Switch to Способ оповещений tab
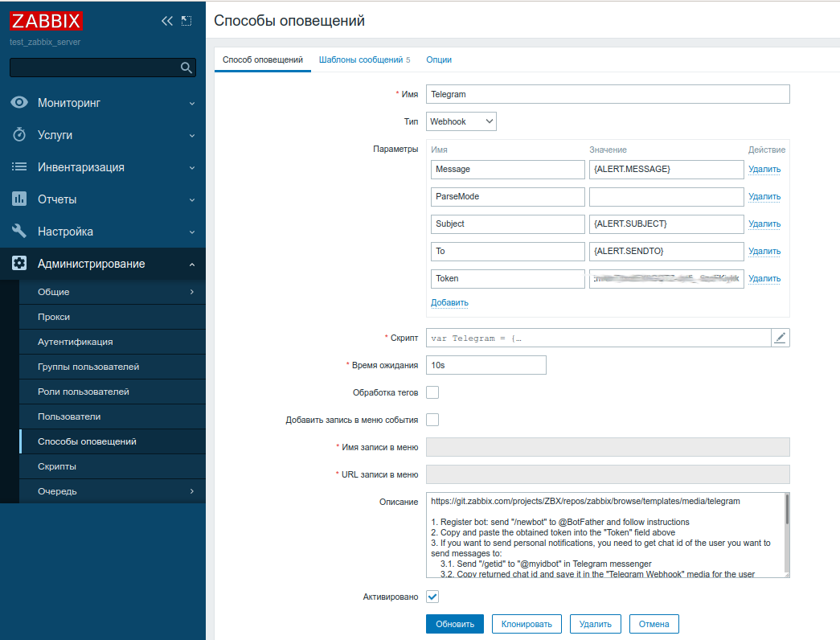Screen dimensions: 840x640 (x=263, y=59)
